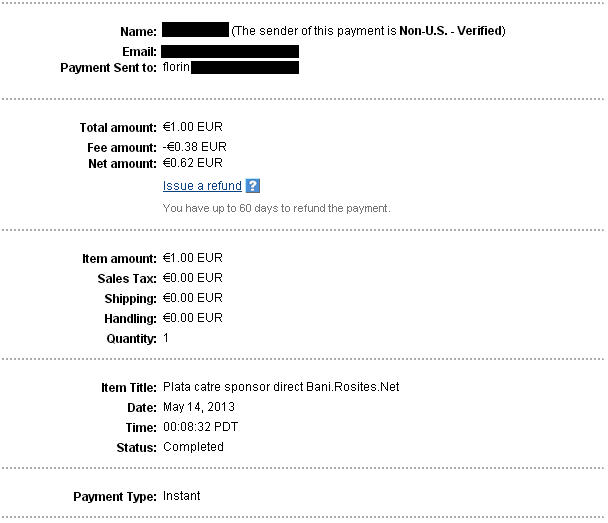This screenshot has height=523, width=608.
Task: Click the Shipping €0.00 EUR value
Action: 194,298
